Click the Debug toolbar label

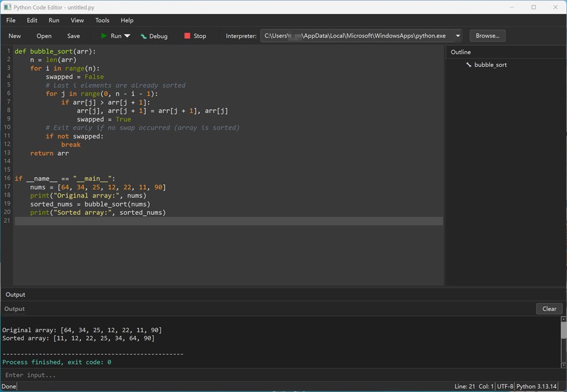click(x=158, y=36)
